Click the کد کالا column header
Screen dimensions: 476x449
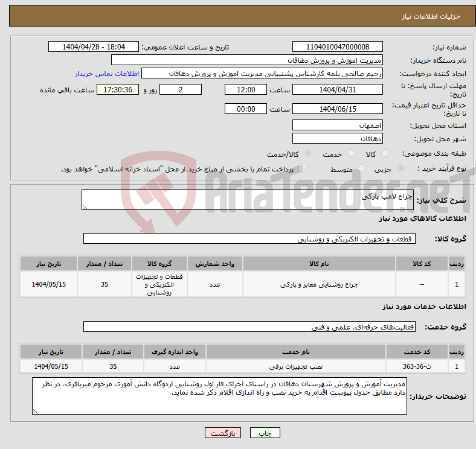click(422, 264)
